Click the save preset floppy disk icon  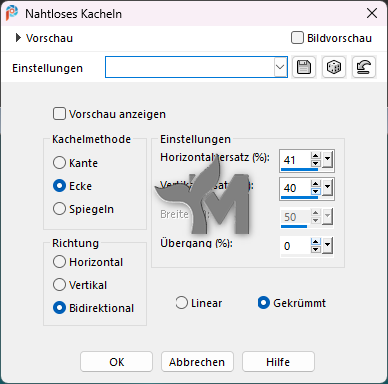pos(304,67)
